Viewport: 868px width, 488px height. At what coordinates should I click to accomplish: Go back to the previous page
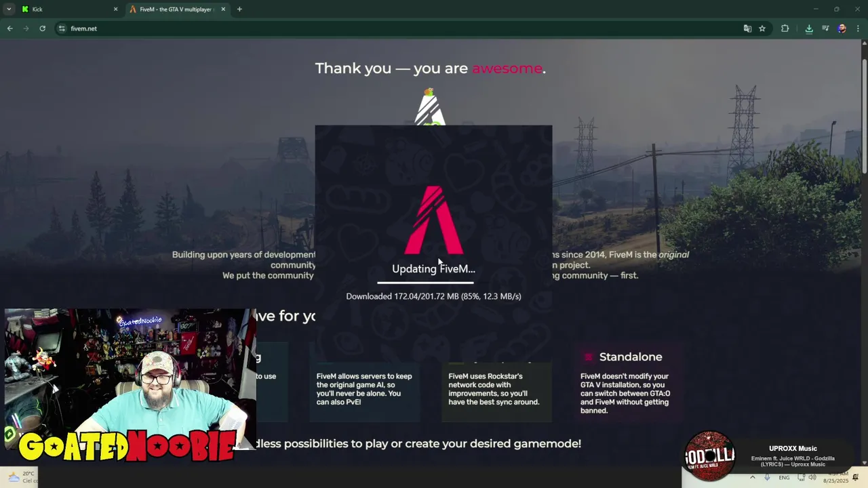point(9,28)
